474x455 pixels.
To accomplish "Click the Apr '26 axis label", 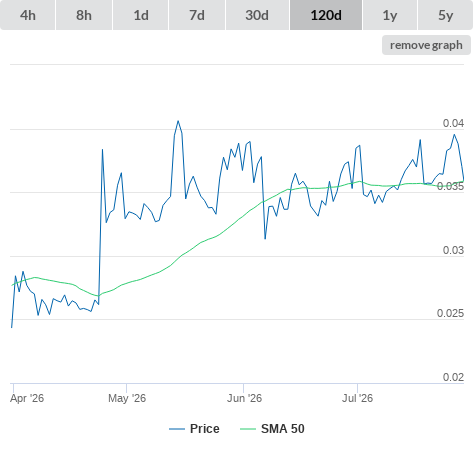I will (27, 398).
